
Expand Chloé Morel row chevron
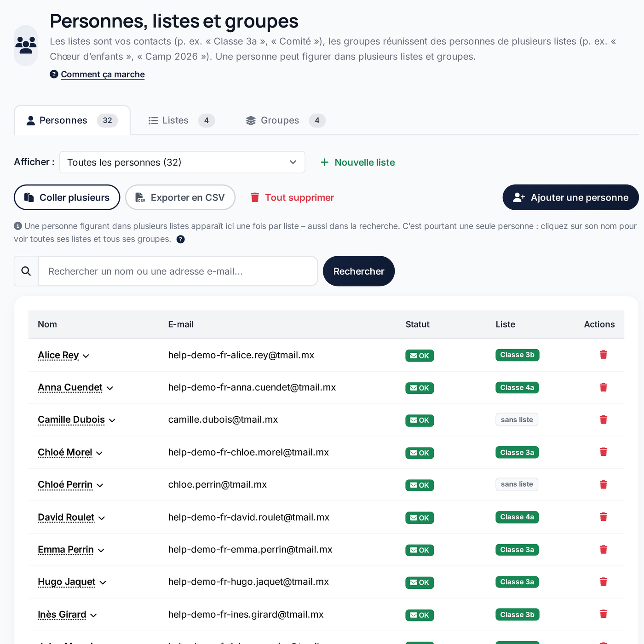click(x=99, y=453)
